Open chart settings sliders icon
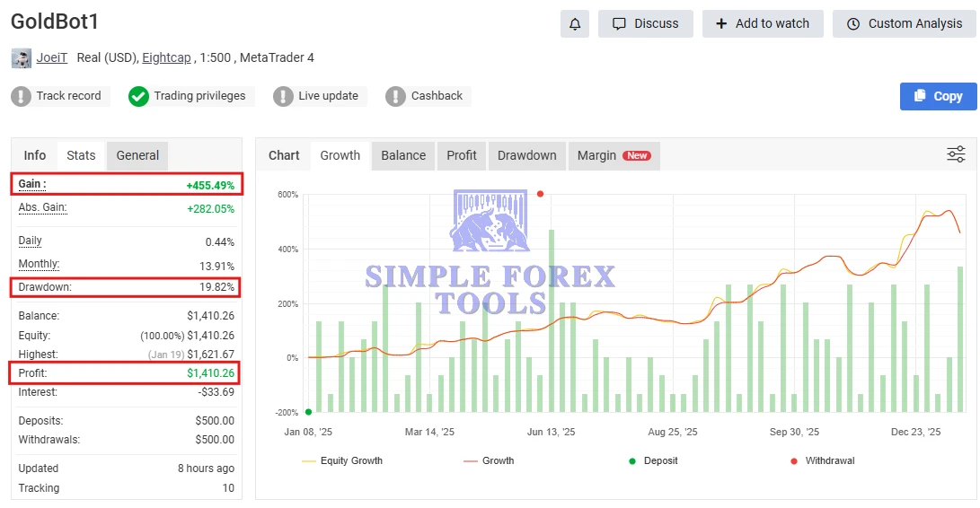The image size is (980, 508). click(x=956, y=154)
